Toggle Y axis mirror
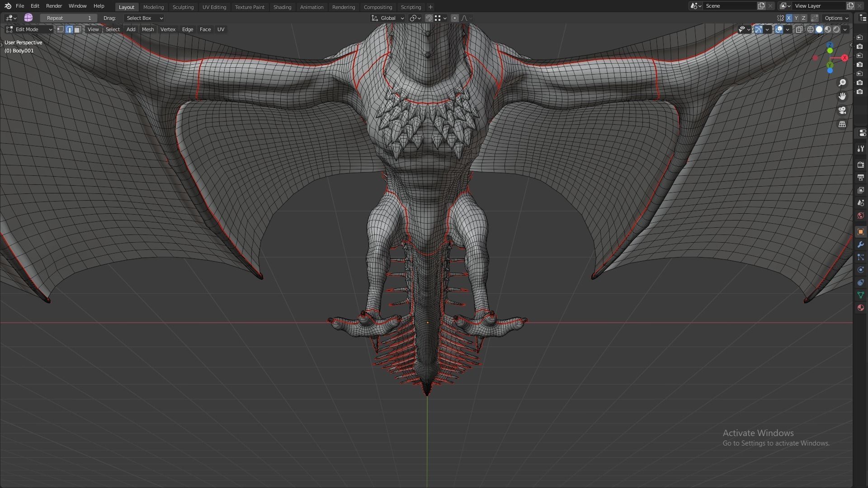The width and height of the screenshot is (868, 488). click(796, 18)
